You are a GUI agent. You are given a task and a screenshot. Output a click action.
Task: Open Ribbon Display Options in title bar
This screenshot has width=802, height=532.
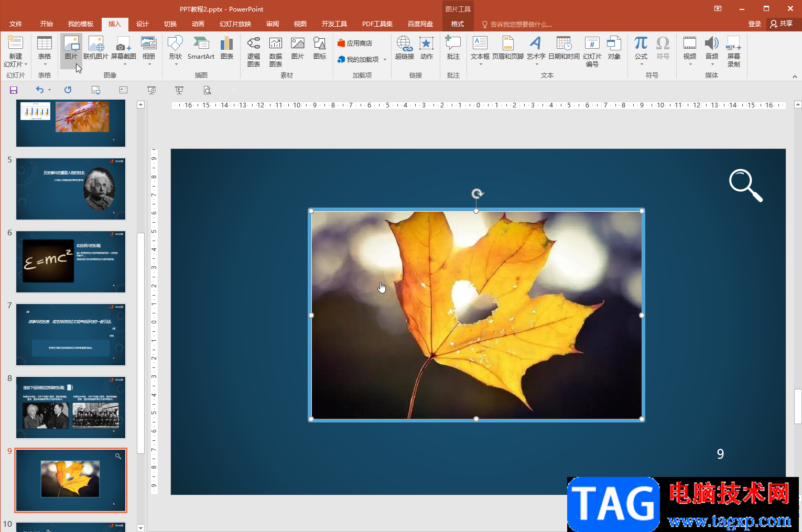pyautogui.click(x=718, y=8)
